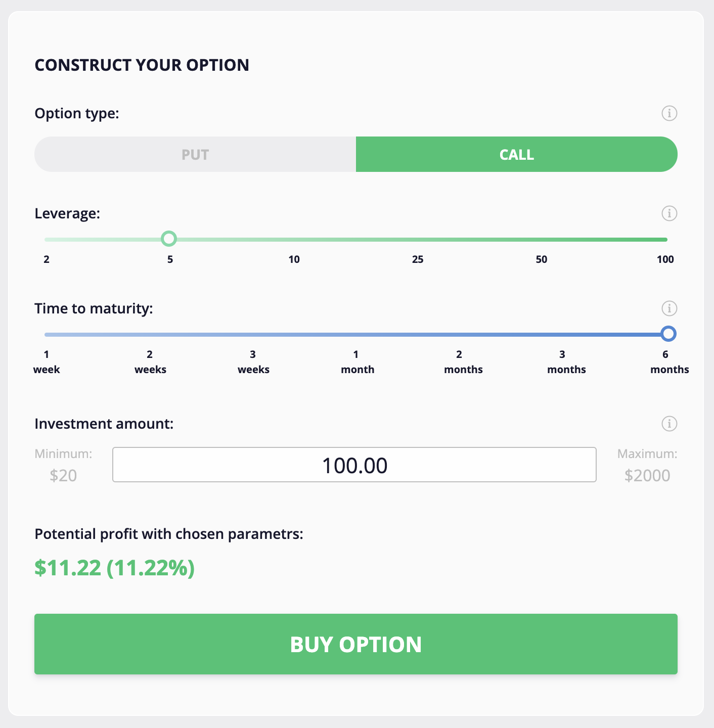Image resolution: width=714 pixels, height=728 pixels.
Task: Set time to maturity to 2 months
Action: coord(459,335)
